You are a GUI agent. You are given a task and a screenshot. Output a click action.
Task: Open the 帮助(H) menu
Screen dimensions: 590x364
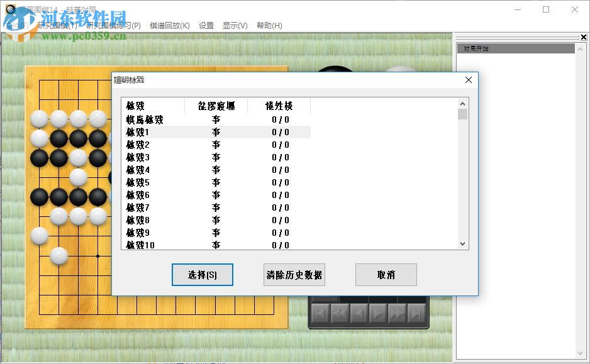(269, 25)
